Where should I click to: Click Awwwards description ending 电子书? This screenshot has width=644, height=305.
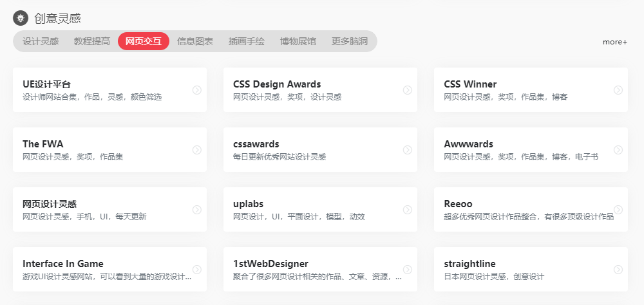[521, 157]
